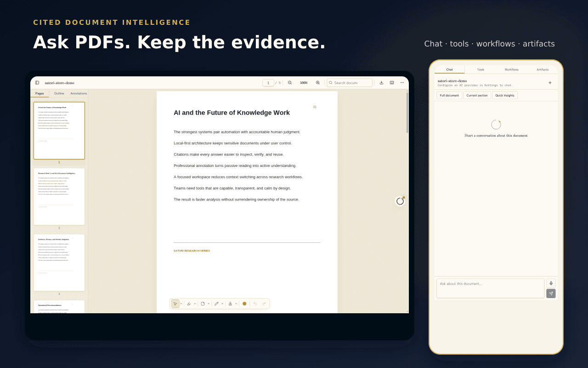Open the 100% zoom level dropdown
588x368 pixels.
(x=304, y=83)
